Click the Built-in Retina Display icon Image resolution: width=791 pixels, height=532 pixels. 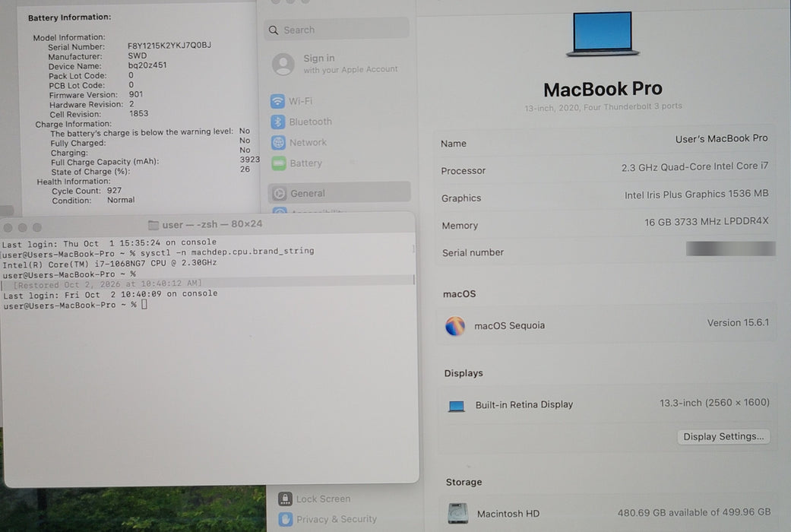457,406
